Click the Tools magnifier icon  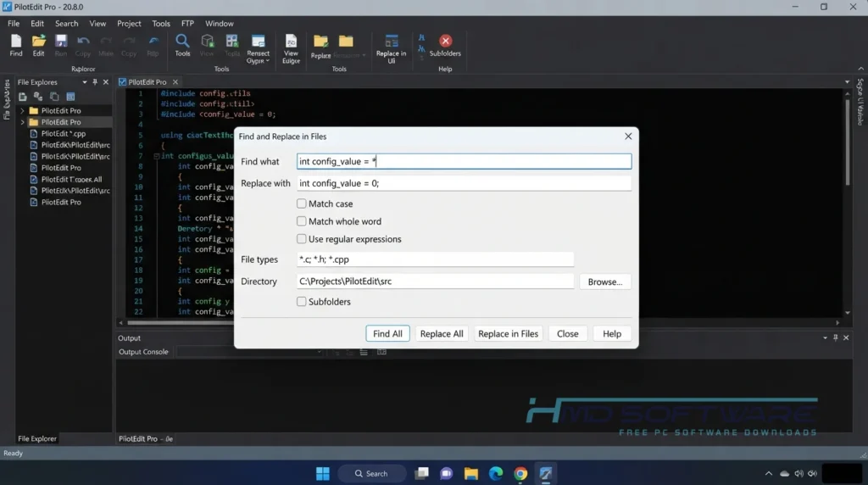[182, 41]
